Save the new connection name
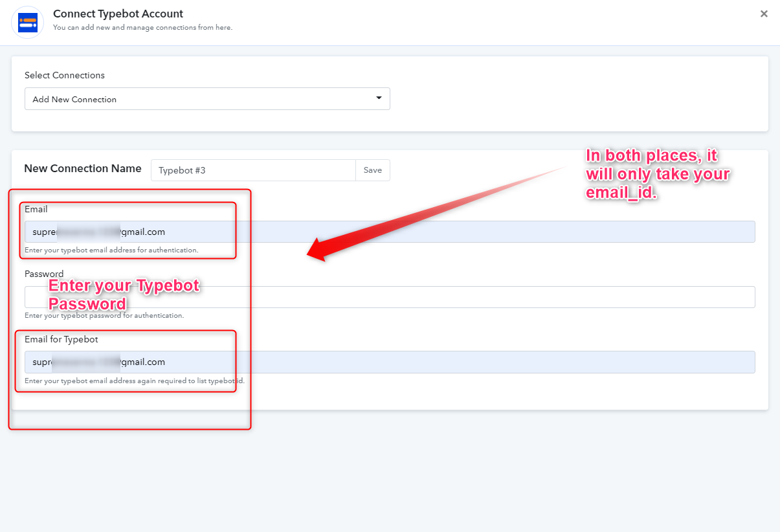 click(373, 170)
